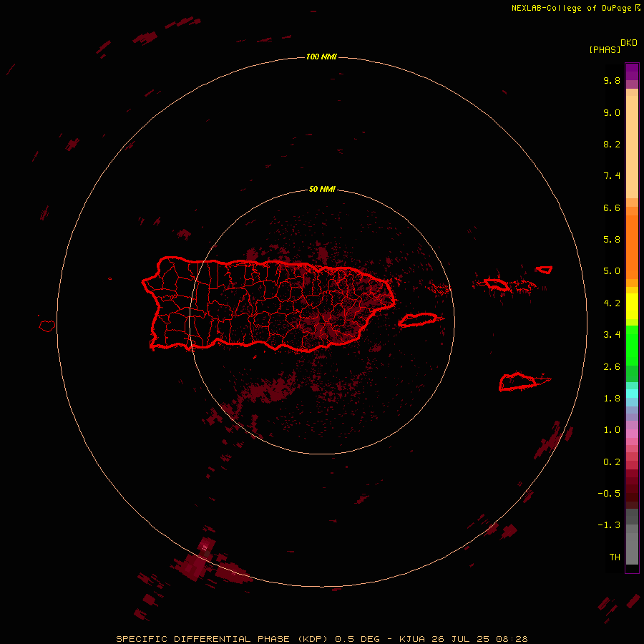Click the [PHAS] legend unit label
Viewport: 644px width, 644px height.
(x=605, y=49)
